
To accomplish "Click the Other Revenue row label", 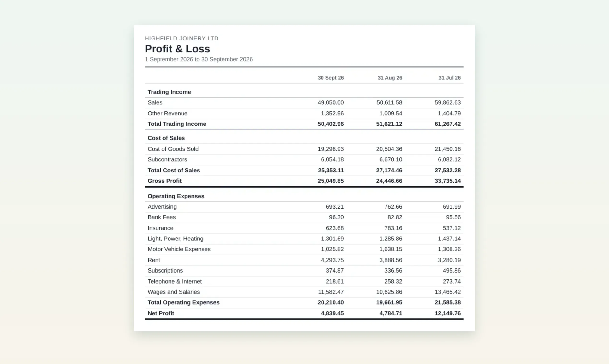I will pos(167,113).
